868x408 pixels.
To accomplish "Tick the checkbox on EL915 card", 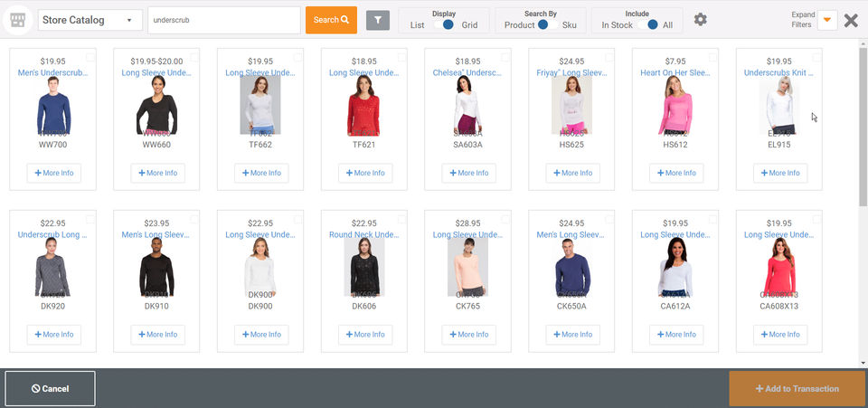I will click(816, 56).
